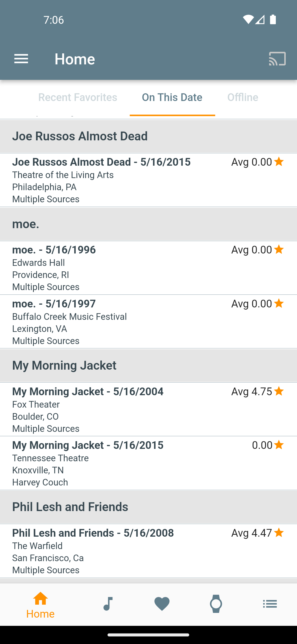297x644 pixels.
Task: Select the On This Date tab
Action: click(172, 97)
